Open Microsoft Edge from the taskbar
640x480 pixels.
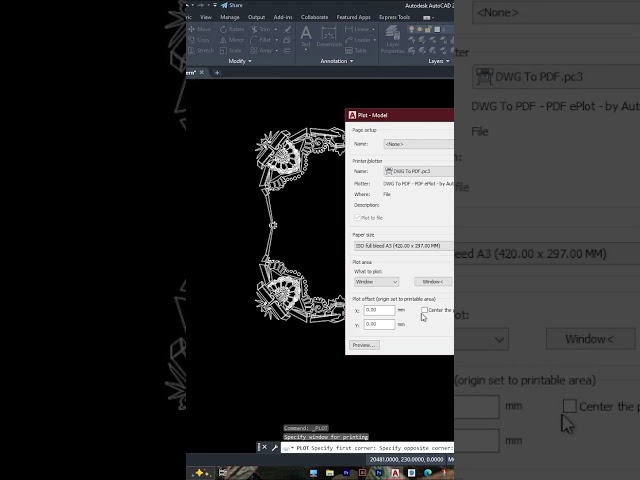click(x=428, y=473)
